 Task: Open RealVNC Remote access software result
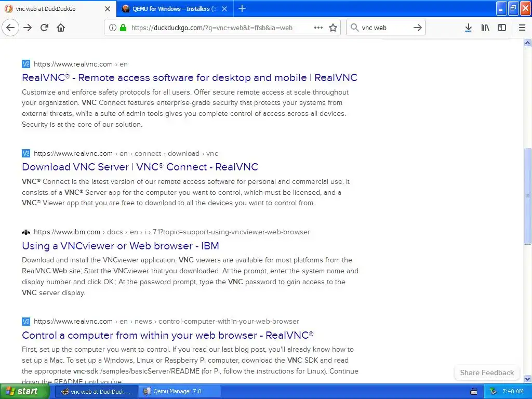[x=190, y=78]
